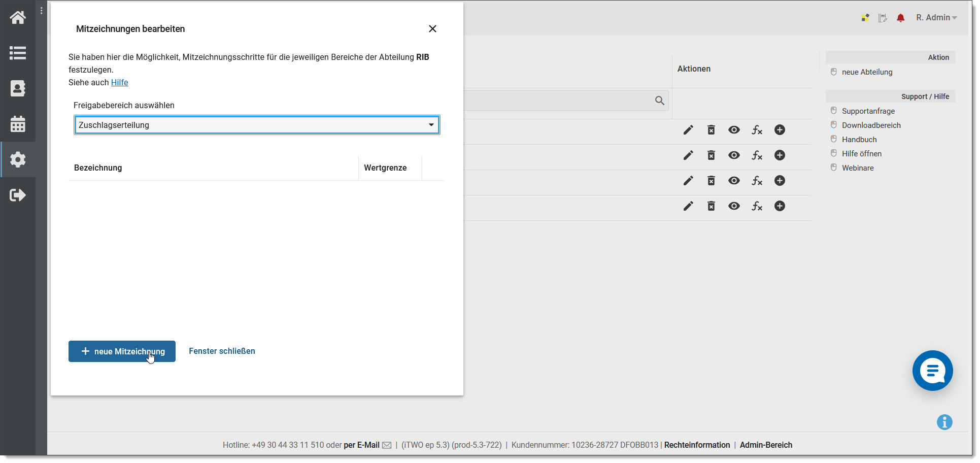Viewport: 980px width, 463px height.
Task: Toggle the eye visibility icon in third row
Action: 734,181
